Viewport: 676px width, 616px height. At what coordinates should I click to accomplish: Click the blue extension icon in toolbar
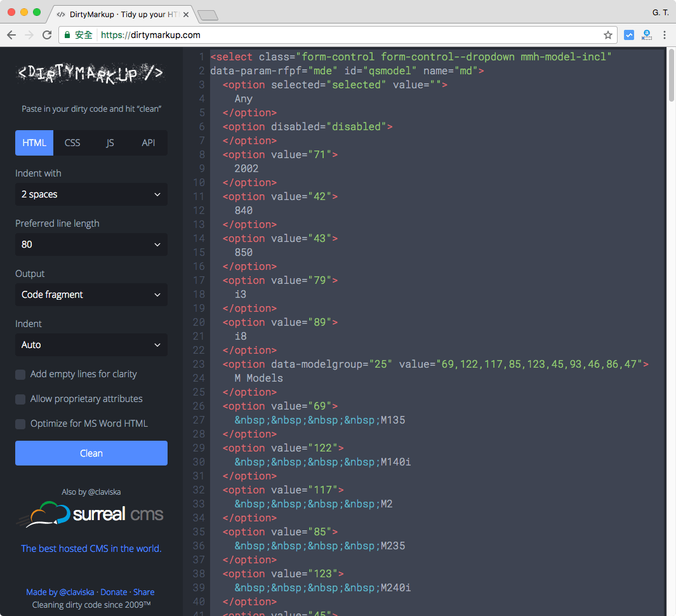click(x=629, y=35)
